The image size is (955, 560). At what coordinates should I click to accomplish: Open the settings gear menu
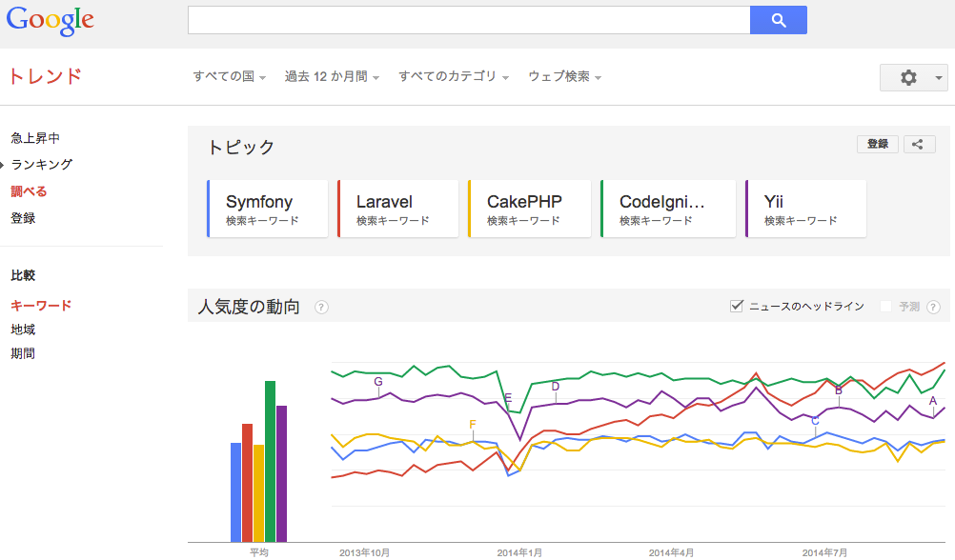[x=914, y=77]
